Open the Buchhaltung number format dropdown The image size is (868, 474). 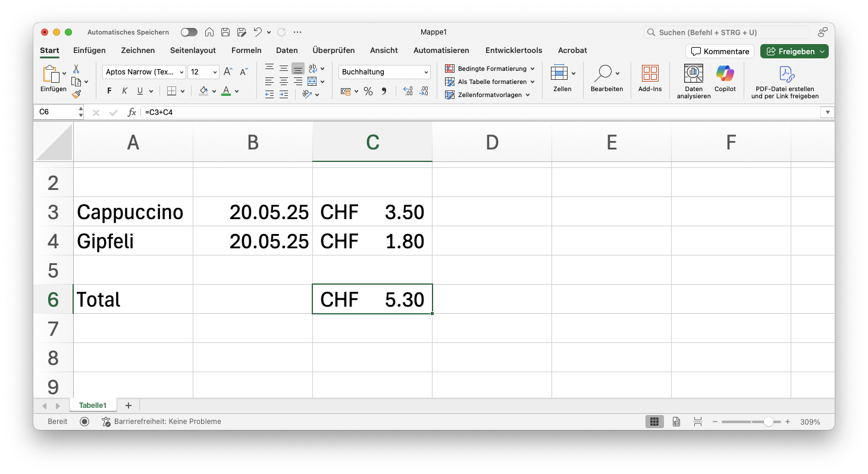point(384,72)
